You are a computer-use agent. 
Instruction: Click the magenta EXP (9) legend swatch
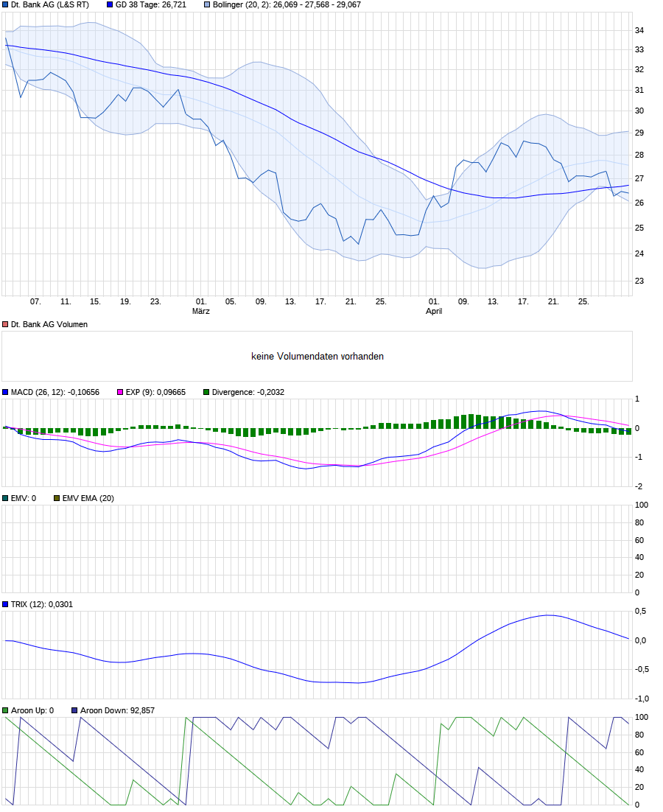[121, 392]
